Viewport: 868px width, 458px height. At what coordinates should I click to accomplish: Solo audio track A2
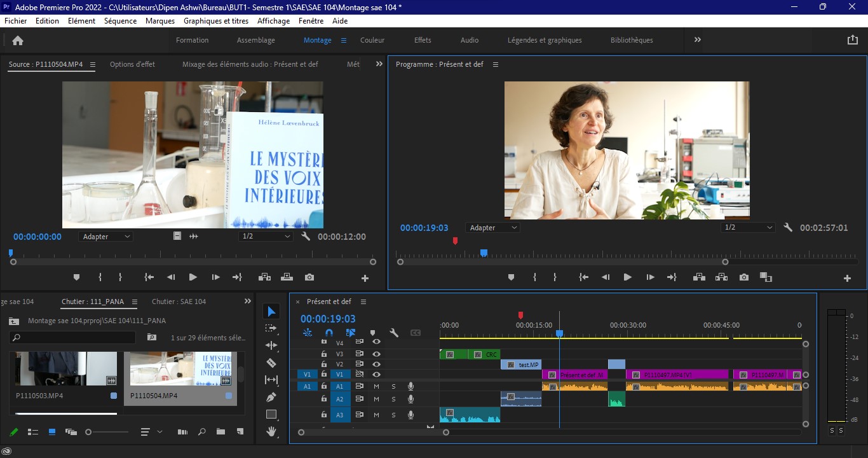click(x=393, y=399)
